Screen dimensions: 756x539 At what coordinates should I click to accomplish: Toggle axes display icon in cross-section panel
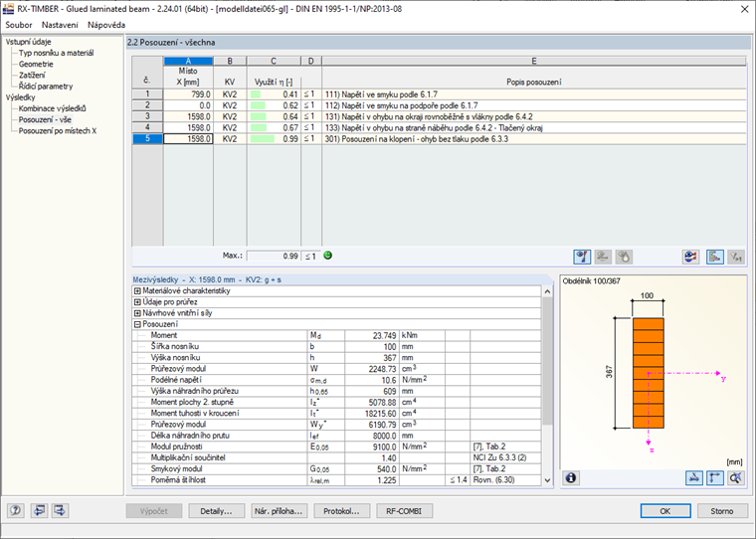tap(714, 477)
